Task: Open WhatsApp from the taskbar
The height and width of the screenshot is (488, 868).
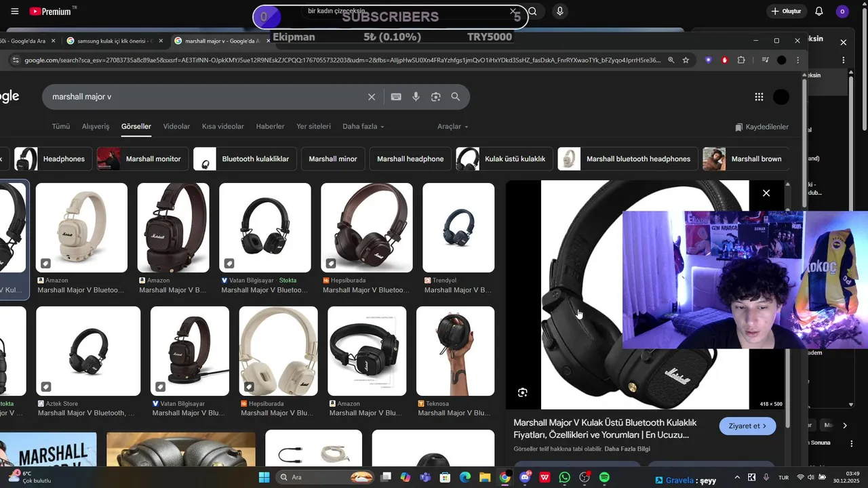Action: coord(565,477)
